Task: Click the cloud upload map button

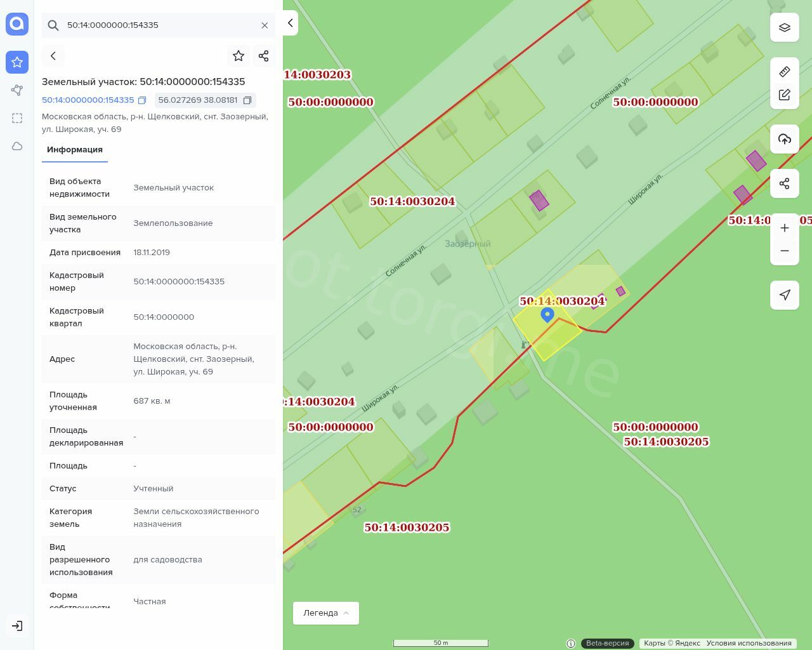Action: pyautogui.click(x=785, y=139)
